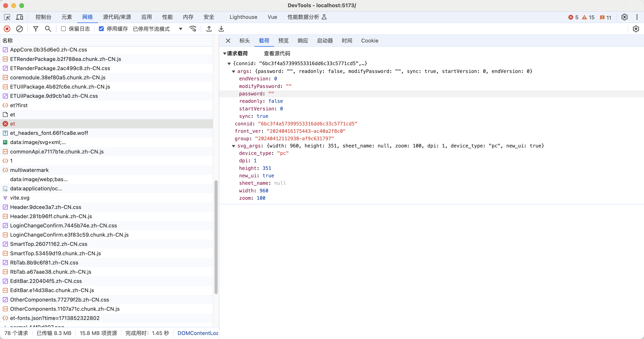The height and width of the screenshot is (339, 644).
Task: Clear the network log
Action: click(19, 29)
